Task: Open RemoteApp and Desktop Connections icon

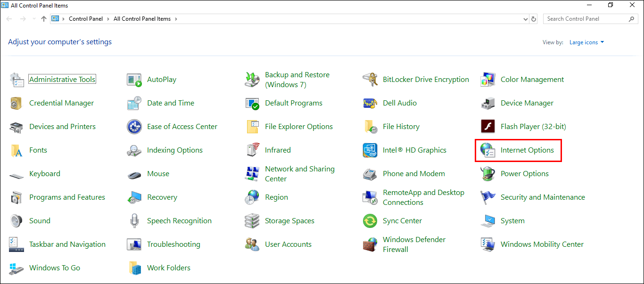Action: click(370, 197)
